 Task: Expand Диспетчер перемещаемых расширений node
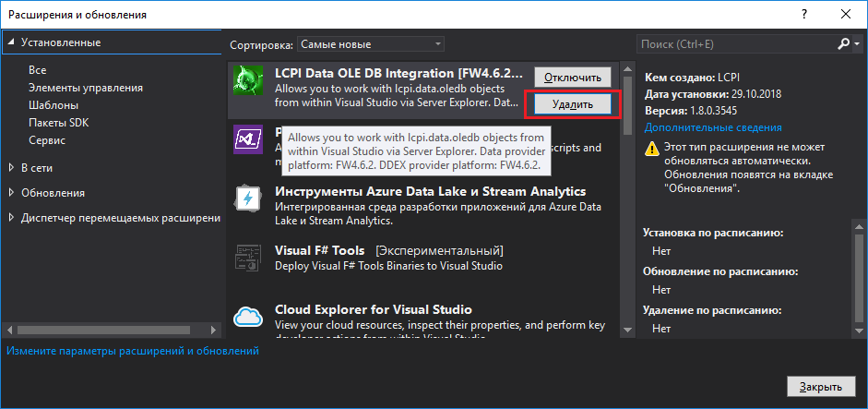(12, 218)
